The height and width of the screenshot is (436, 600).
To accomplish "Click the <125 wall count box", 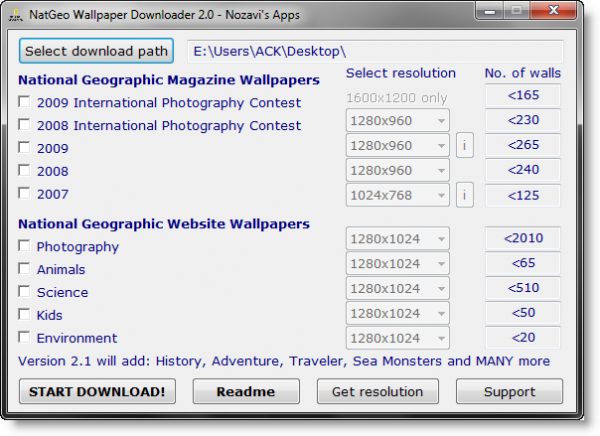I will tap(523, 196).
